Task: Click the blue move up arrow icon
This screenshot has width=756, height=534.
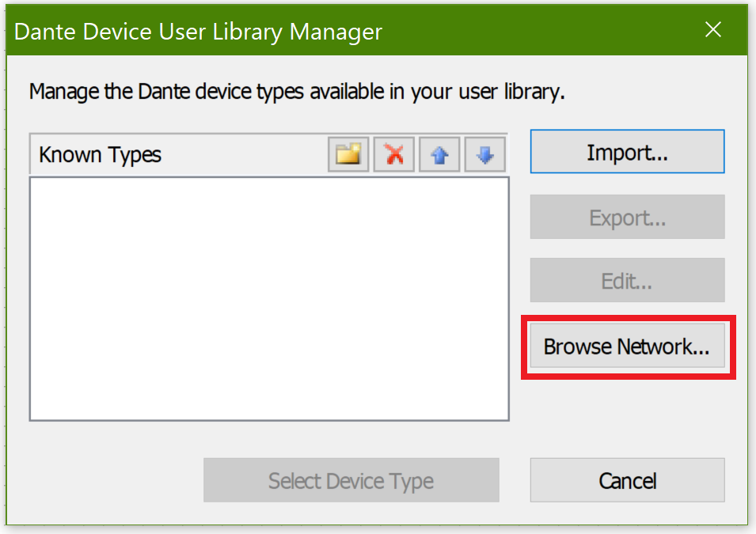Action: point(439,155)
